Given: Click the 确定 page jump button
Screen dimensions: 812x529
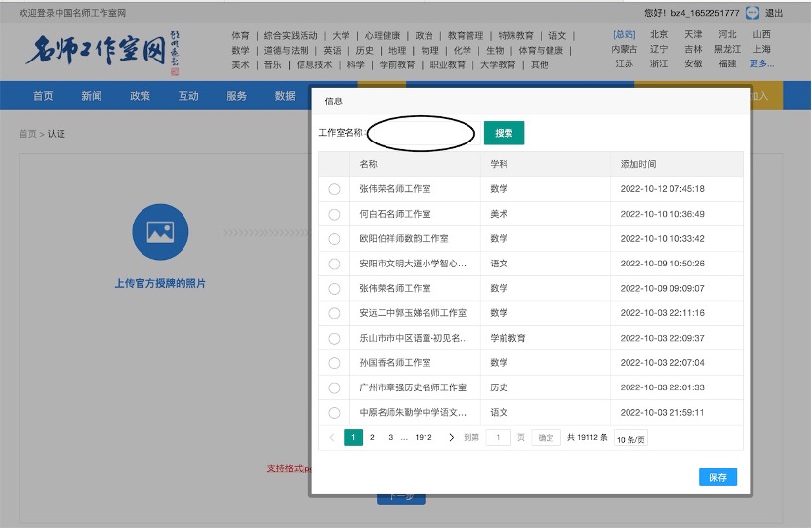Looking at the screenshot, I should click(x=546, y=438).
